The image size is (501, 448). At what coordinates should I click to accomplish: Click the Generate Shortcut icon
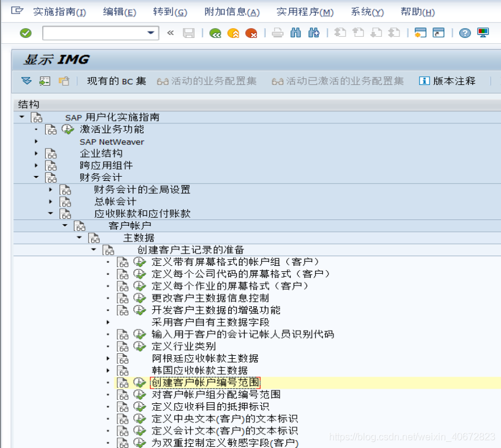(x=439, y=33)
